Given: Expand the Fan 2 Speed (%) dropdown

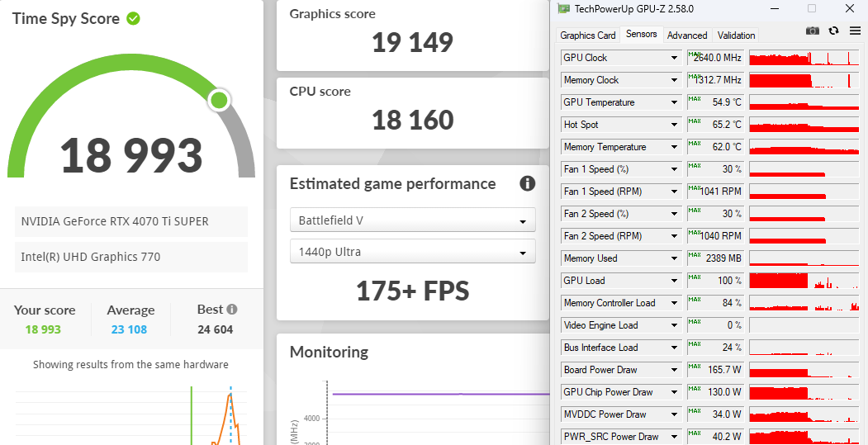Looking at the screenshot, I should (674, 214).
